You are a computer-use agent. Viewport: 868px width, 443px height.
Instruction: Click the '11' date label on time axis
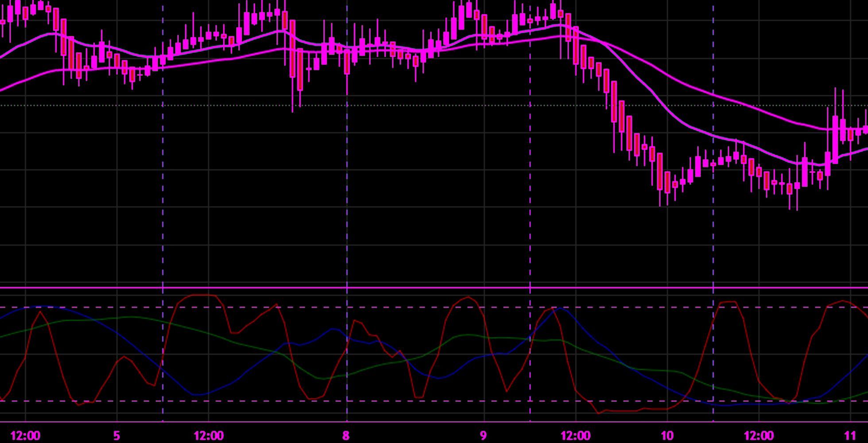pos(850,436)
